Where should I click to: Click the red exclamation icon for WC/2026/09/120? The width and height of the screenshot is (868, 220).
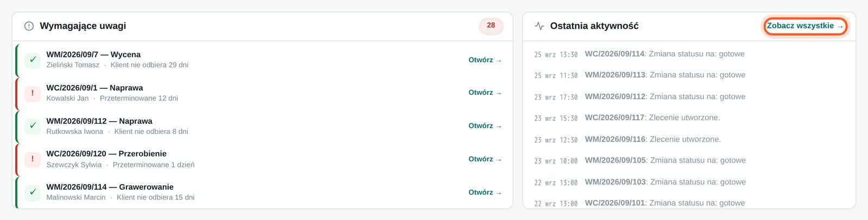pyautogui.click(x=33, y=159)
